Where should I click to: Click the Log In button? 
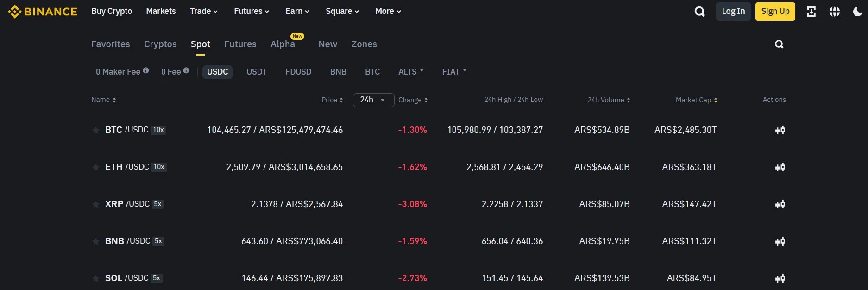(733, 11)
